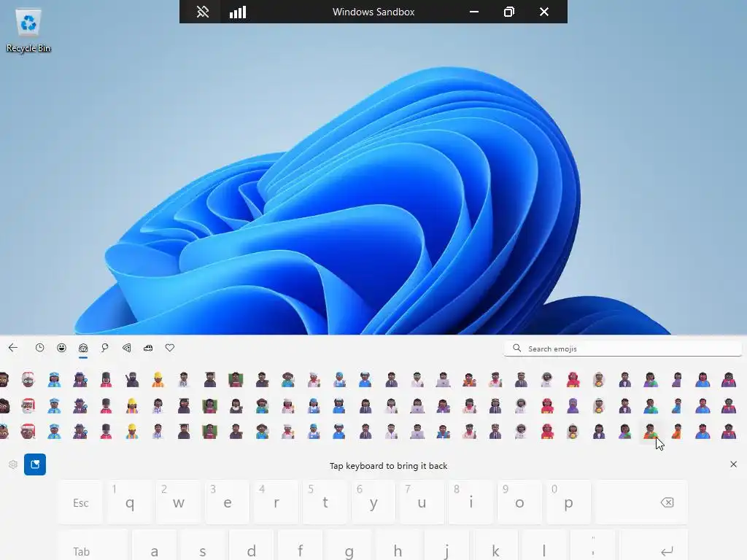Viewport: 747px width, 560px height.
Task: Tap the Esc key
Action: (80, 503)
